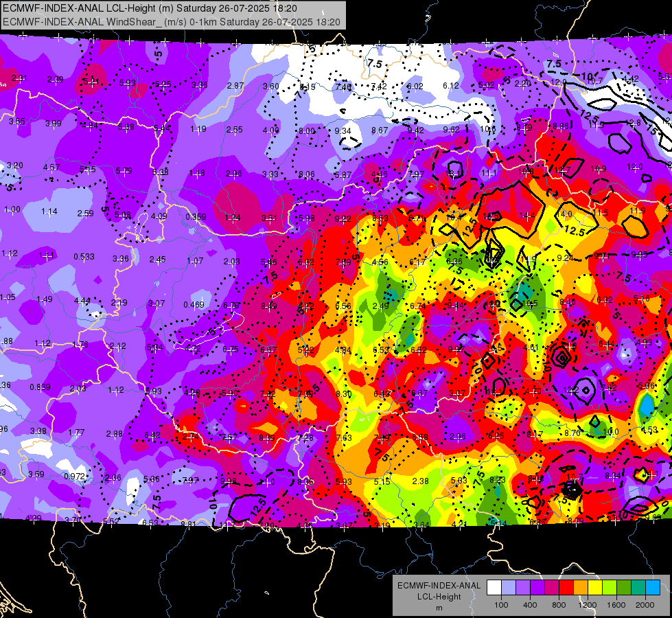Click the grid value 1.49
The height and width of the screenshot is (618, 672).
(45, 299)
